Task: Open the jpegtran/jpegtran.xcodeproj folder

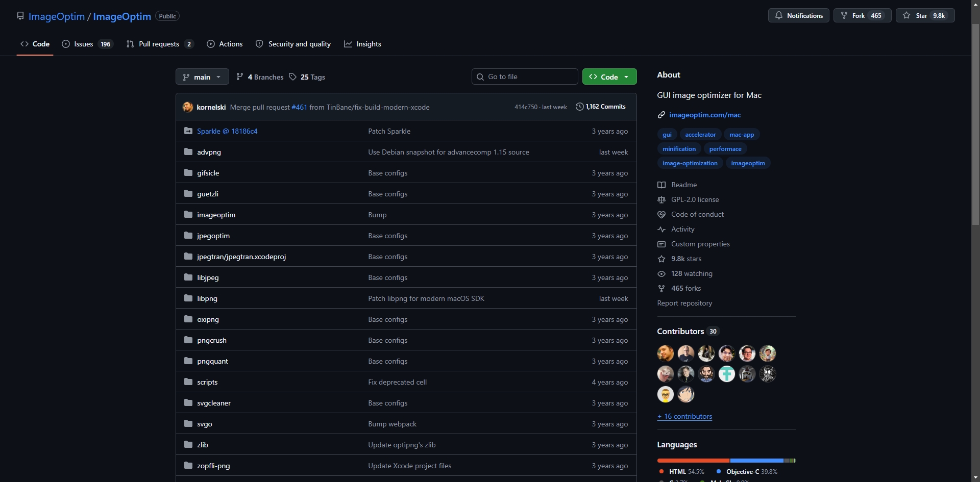Action: [x=241, y=257]
